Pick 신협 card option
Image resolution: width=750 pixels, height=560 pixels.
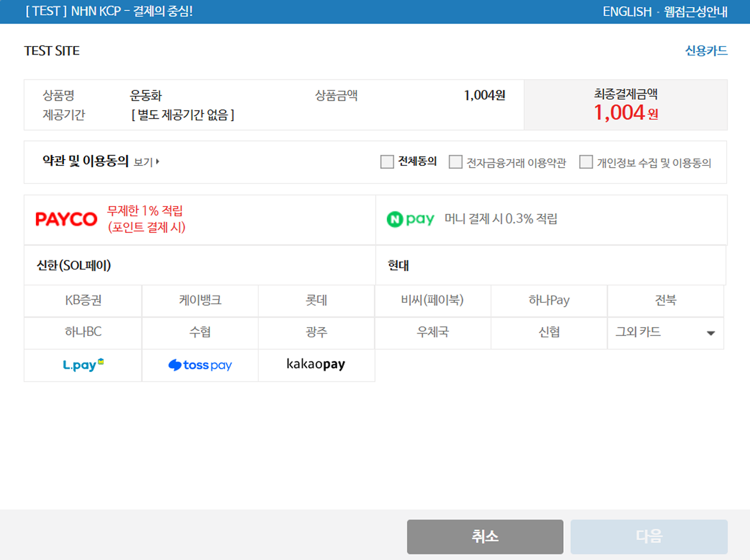pos(549,333)
